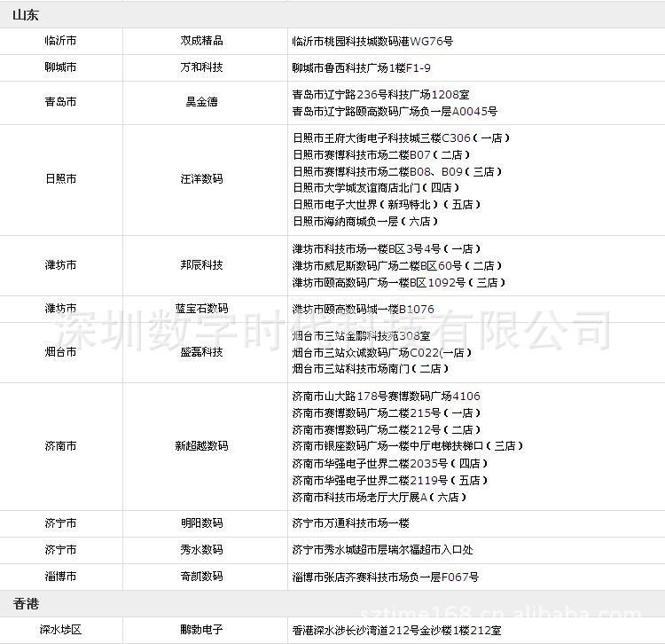Click the 山东 section header
This screenshot has height=644, width=665.
(x=25, y=15)
